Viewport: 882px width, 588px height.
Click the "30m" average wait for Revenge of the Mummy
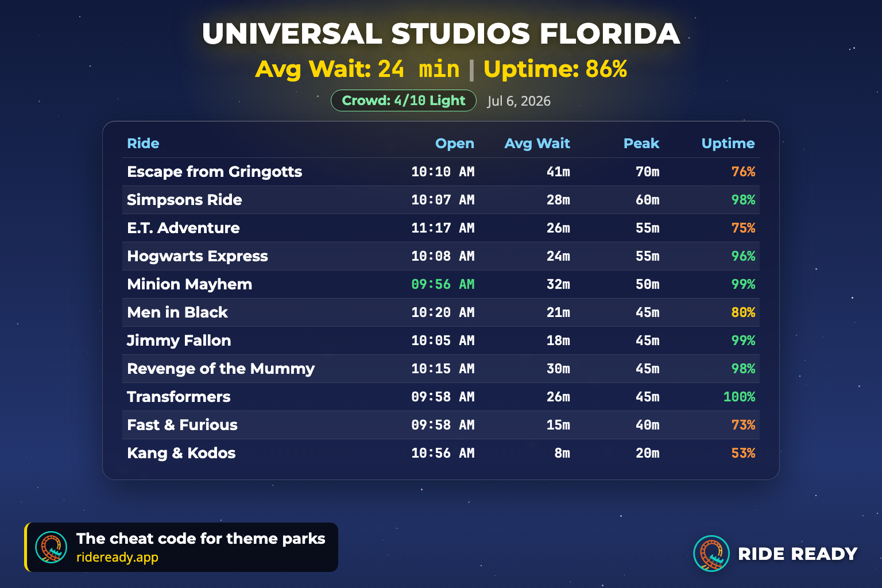pos(558,369)
